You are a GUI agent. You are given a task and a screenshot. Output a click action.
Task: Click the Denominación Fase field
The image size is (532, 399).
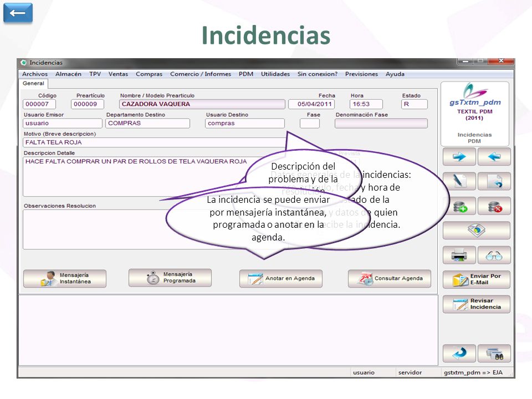click(x=381, y=123)
